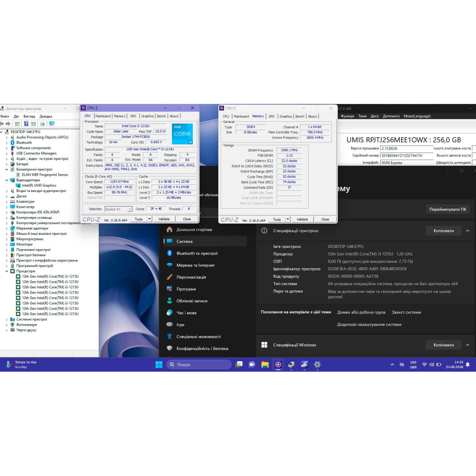This screenshot has height=476, width=476.
Task: Expand Audio Processing Objects (APOs) node
Action: pyautogui.click(x=7, y=137)
